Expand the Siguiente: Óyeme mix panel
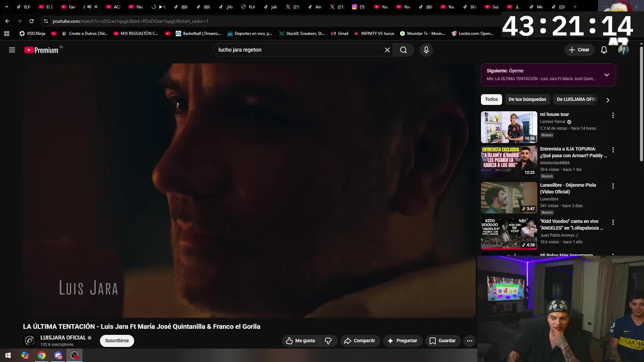This screenshot has height=362, width=644. [607, 75]
